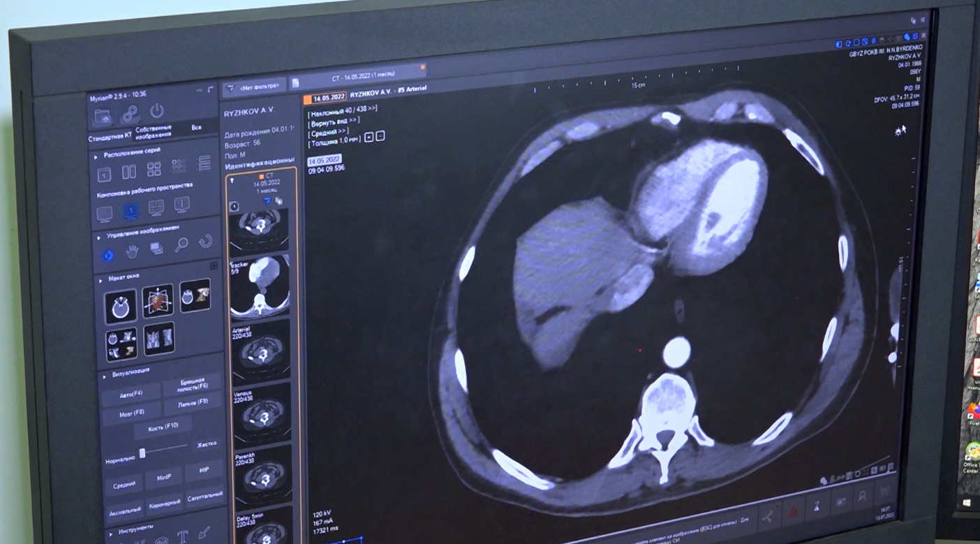Select the Жестко sharpness button
The width and height of the screenshot is (980, 544).
pyautogui.click(x=207, y=443)
